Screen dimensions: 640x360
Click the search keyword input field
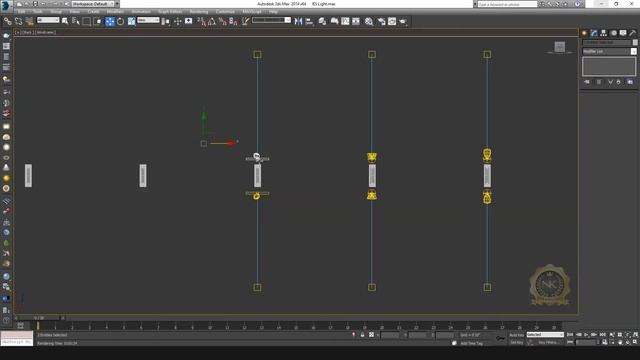(x=507, y=4)
